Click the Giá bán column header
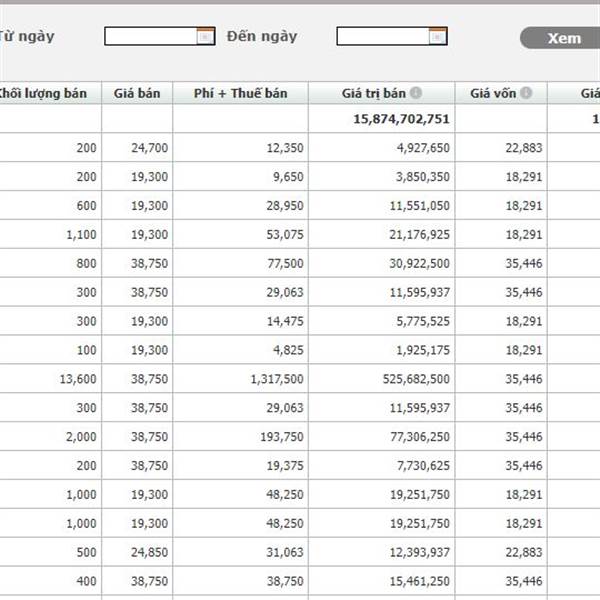Screen dimensions: 600x600 tap(136, 94)
